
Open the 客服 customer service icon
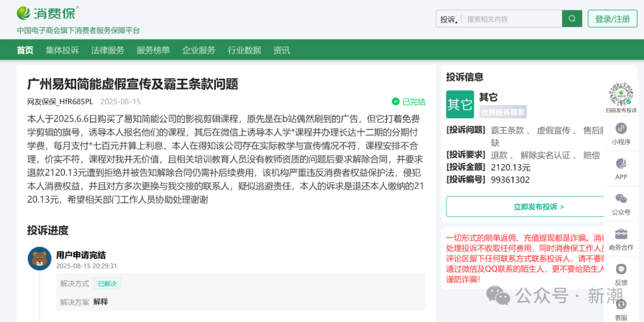tap(621, 305)
